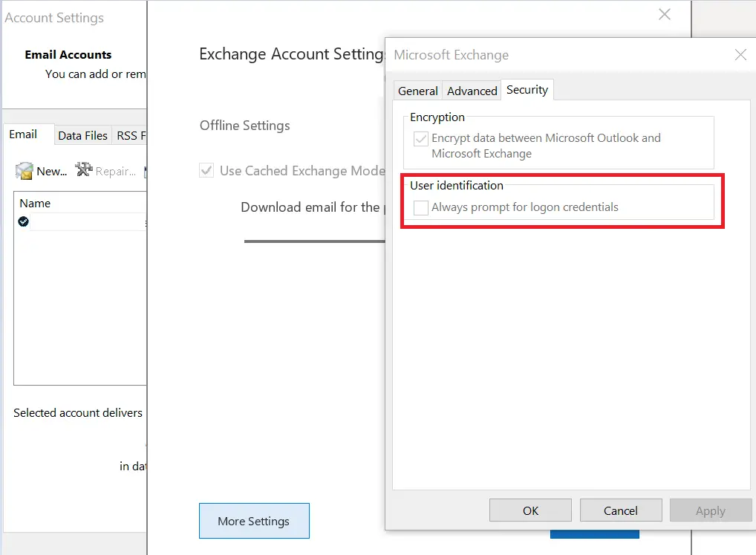Image resolution: width=756 pixels, height=555 pixels.
Task: Click the 'Selected account delivers' text
Action: [78, 413]
